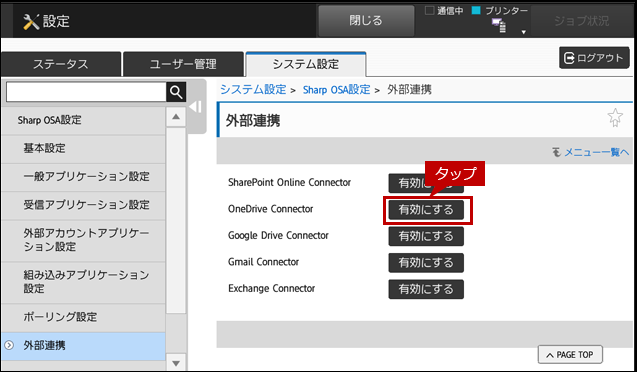Switch to the ユーザー管理 tab
This screenshot has height=372, width=637.
coord(183,64)
